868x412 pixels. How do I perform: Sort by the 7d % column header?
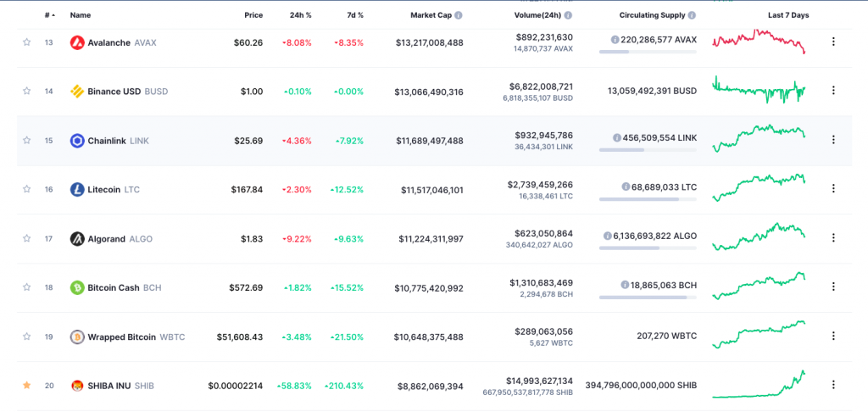point(355,15)
